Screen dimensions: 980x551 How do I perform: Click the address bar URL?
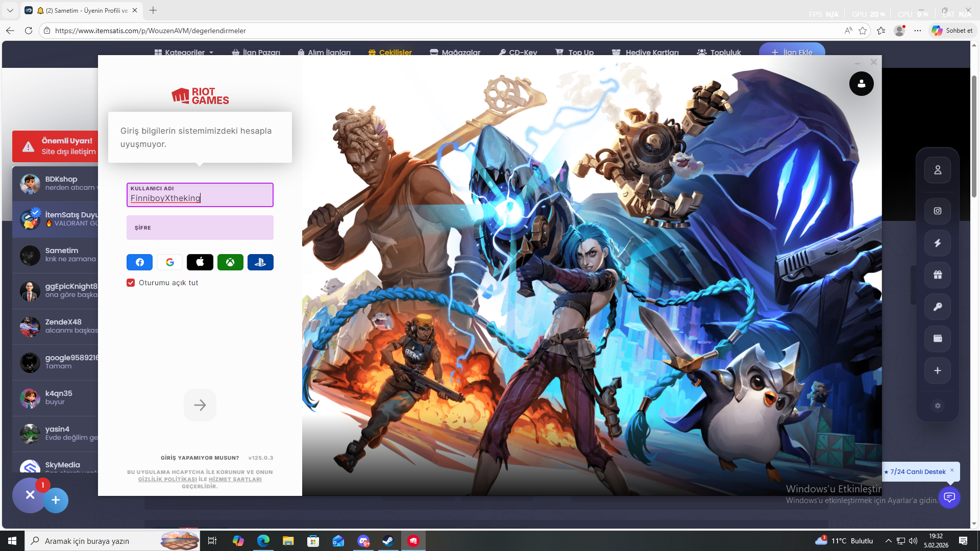coord(151,31)
